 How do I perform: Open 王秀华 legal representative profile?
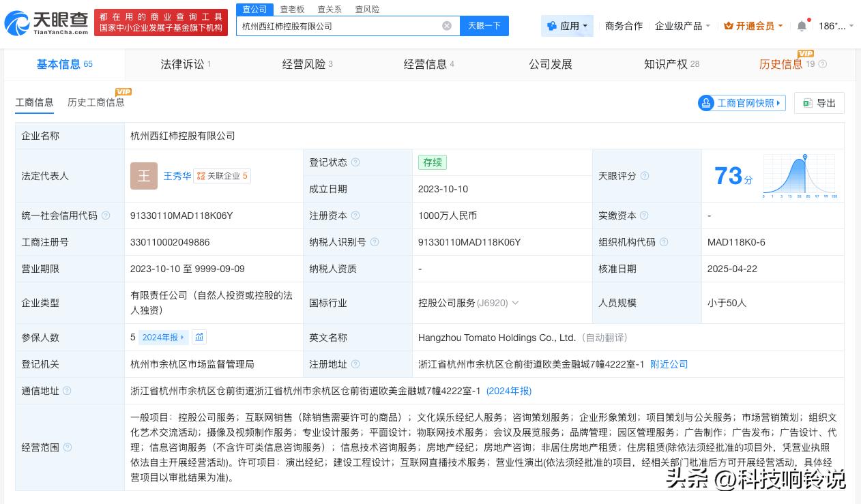point(177,176)
